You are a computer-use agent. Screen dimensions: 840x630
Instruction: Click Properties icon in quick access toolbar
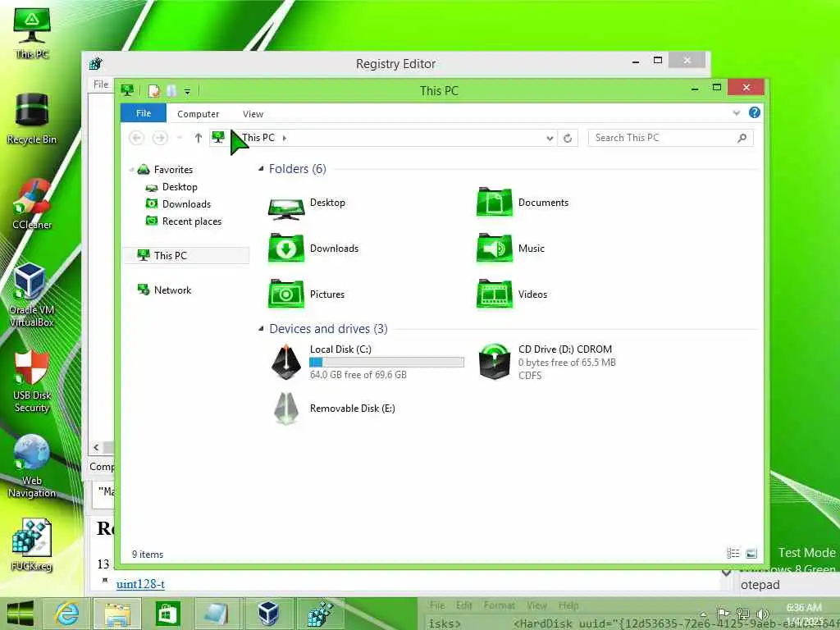tap(154, 91)
